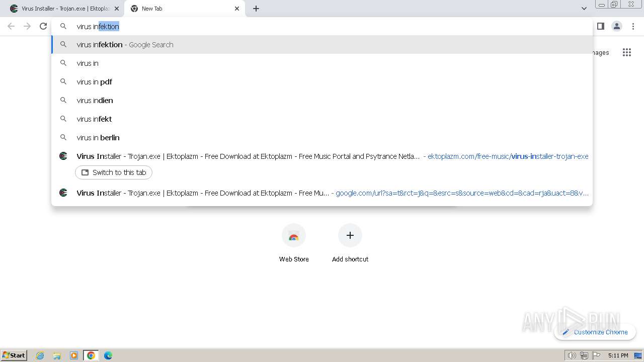Click the address bar text field
The height and width of the screenshot is (362, 644).
tap(322, 26)
